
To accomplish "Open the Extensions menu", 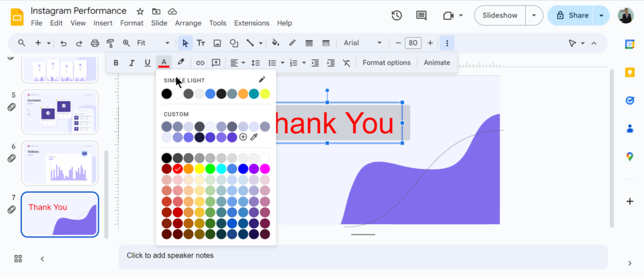I will point(252,23).
